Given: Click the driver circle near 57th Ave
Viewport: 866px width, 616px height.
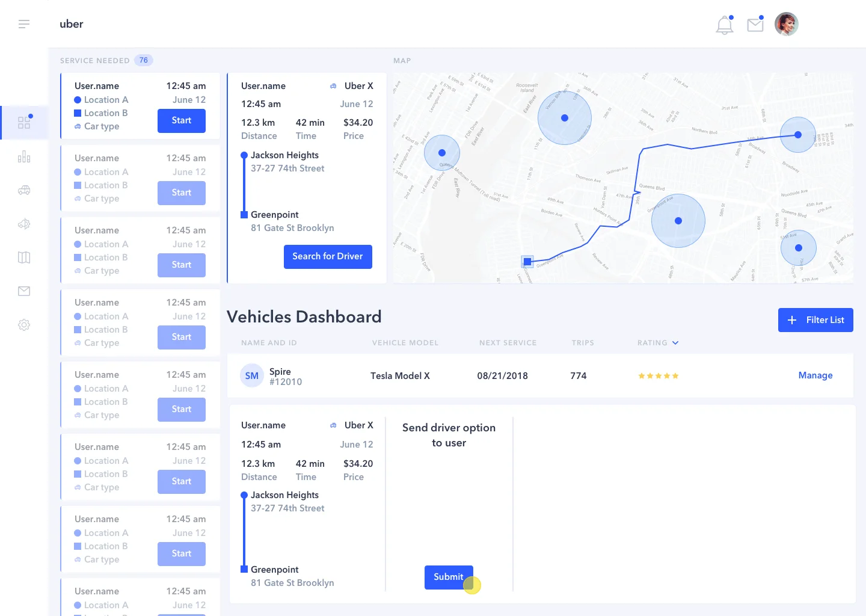Looking at the screenshot, I should [799, 248].
